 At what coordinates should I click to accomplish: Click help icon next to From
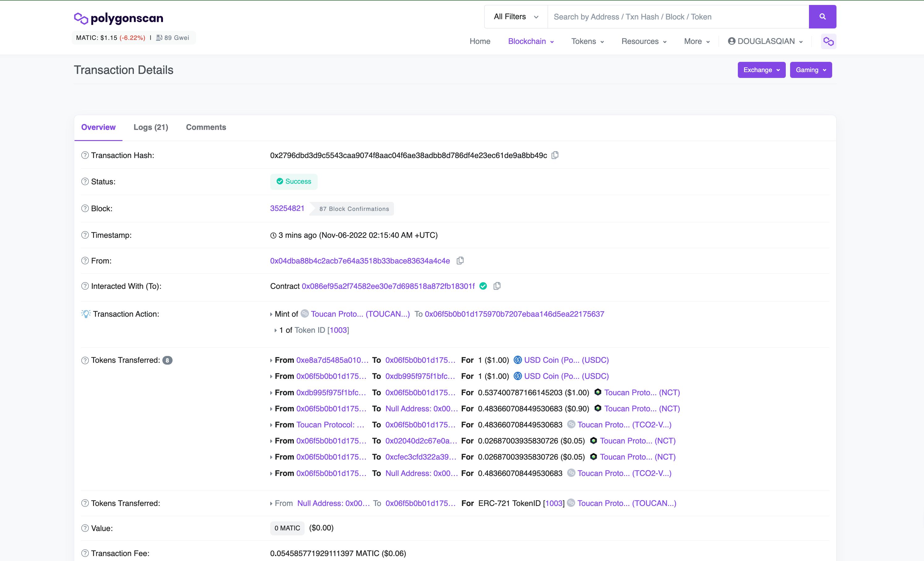click(x=85, y=261)
